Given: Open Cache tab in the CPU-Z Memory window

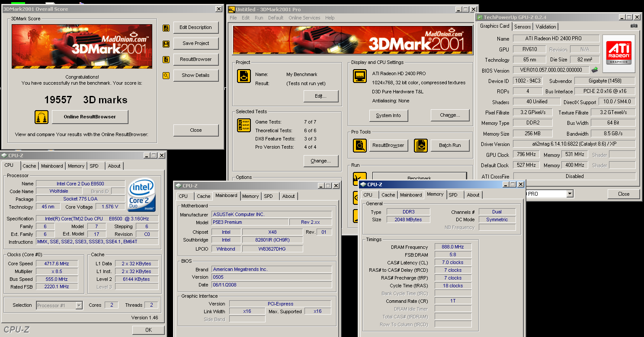Looking at the screenshot, I should pos(388,195).
